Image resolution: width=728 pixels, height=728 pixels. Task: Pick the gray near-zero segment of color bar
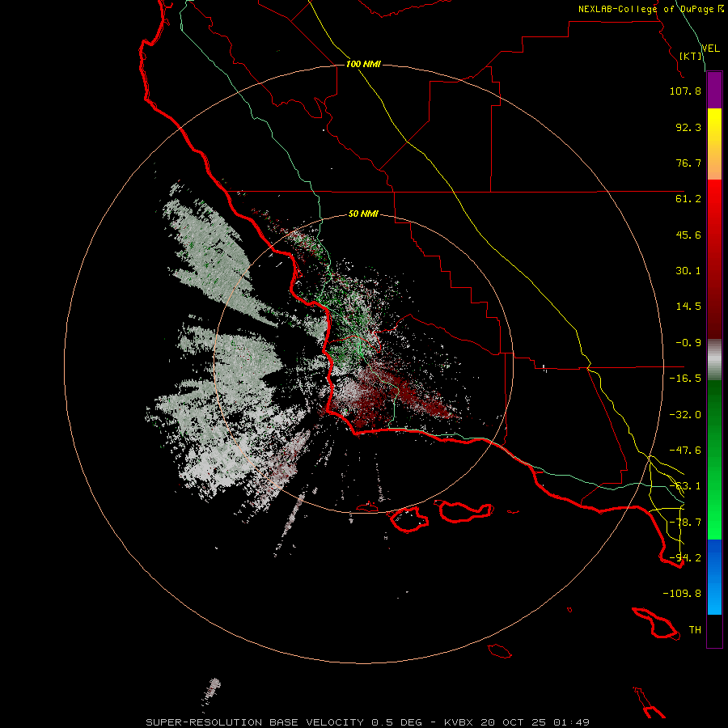714,360
